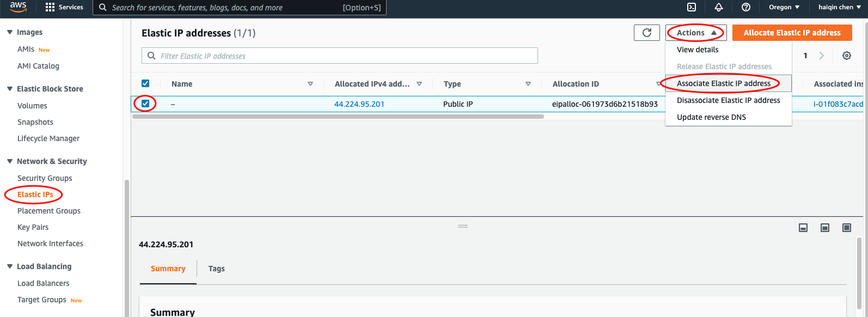The height and width of the screenshot is (317, 868).
Task: Open Elastic IPs in sidebar
Action: coord(35,194)
